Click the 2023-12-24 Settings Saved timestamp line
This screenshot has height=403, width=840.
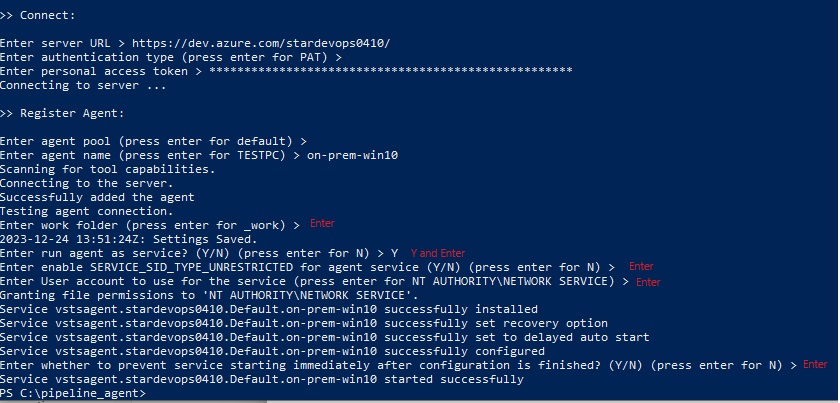(129, 239)
